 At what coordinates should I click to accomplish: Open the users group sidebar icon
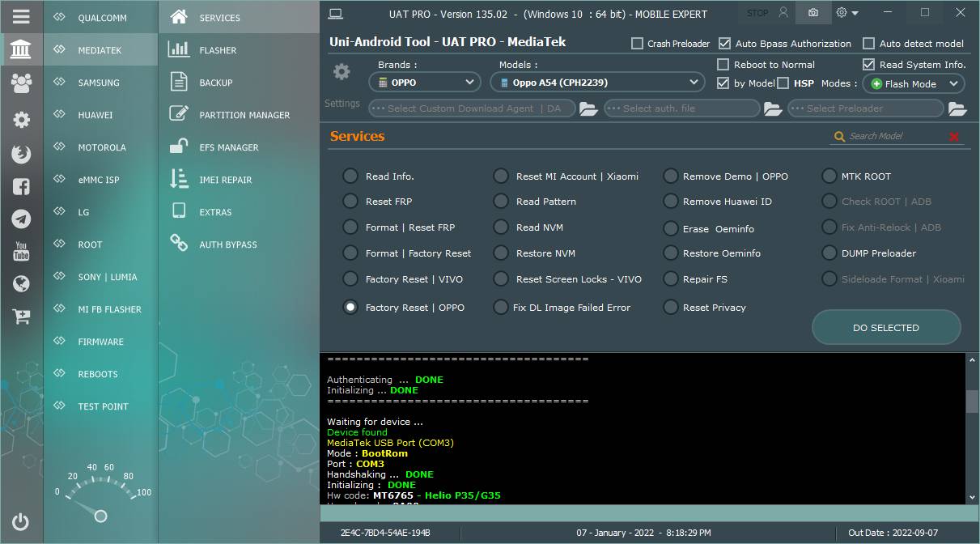[21, 83]
